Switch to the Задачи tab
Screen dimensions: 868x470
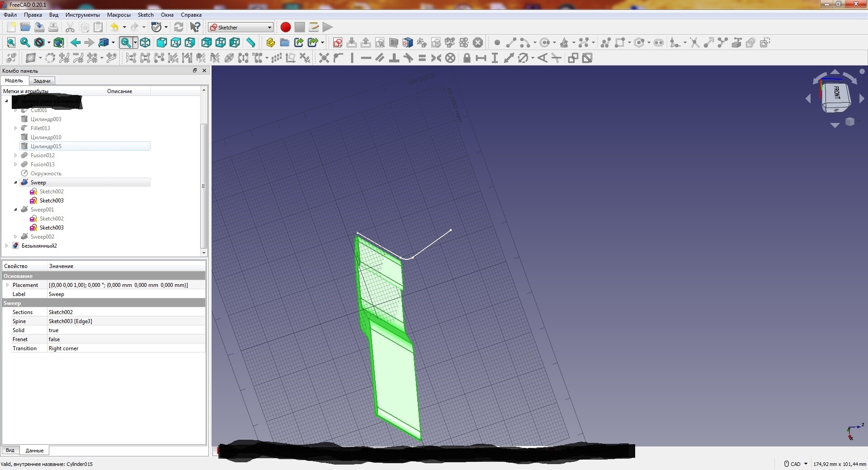pos(42,81)
